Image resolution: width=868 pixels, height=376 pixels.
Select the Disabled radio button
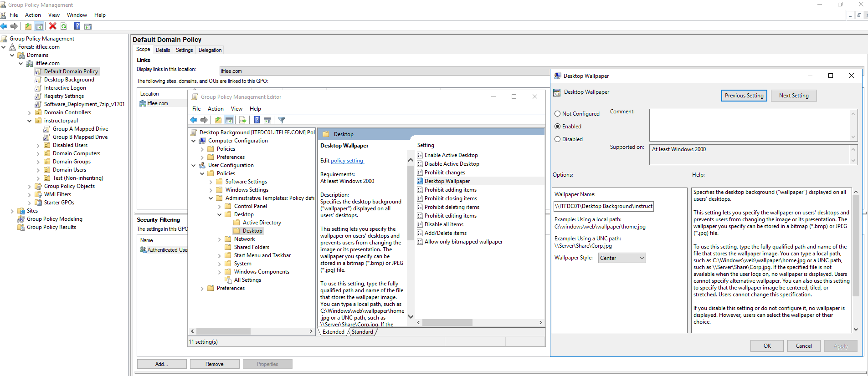coord(557,139)
